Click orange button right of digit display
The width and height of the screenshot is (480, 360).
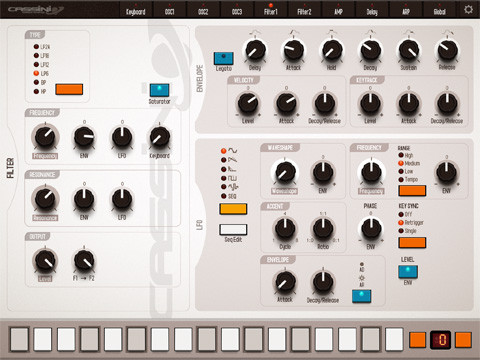463,340
